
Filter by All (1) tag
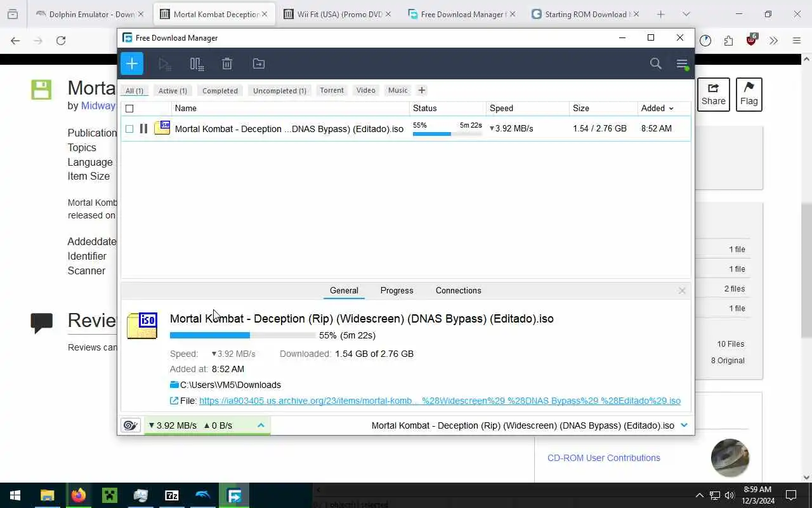coord(134,91)
